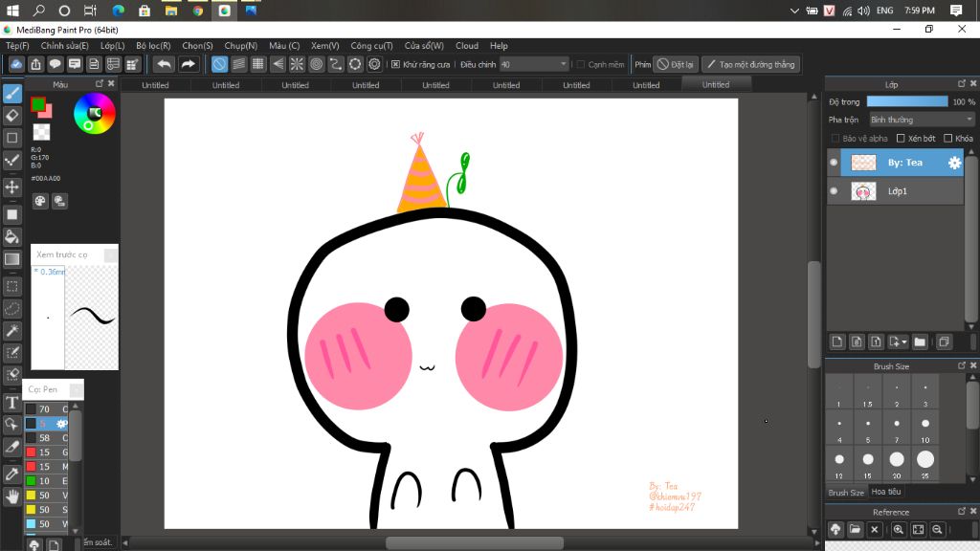The image size is (980, 551).
Task: Open Microsoft Edge from the taskbar
Action: (x=118, y=11)
